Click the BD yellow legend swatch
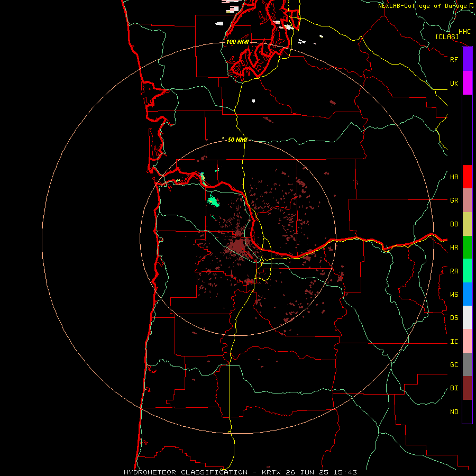This screenshot has width=476, height=476. (x=467, y=224)
